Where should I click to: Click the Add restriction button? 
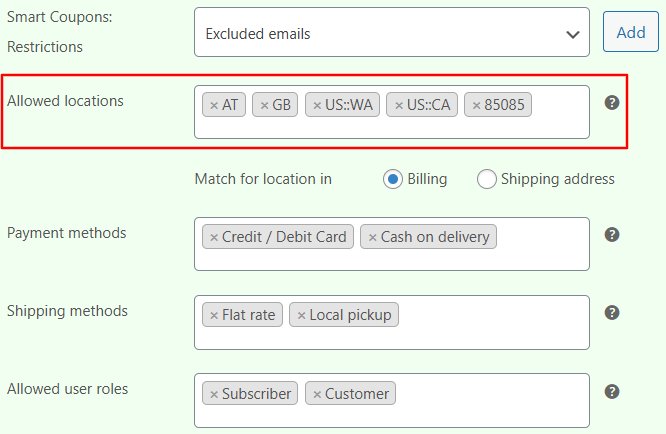pos(631,32)
